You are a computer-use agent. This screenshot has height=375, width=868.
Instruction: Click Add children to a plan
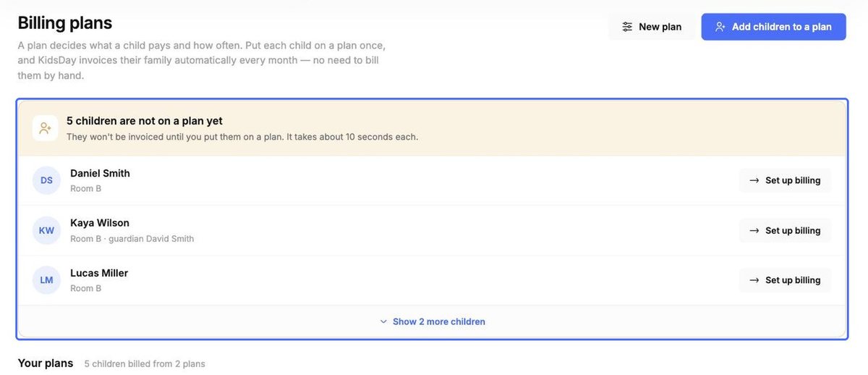(773, 27)
